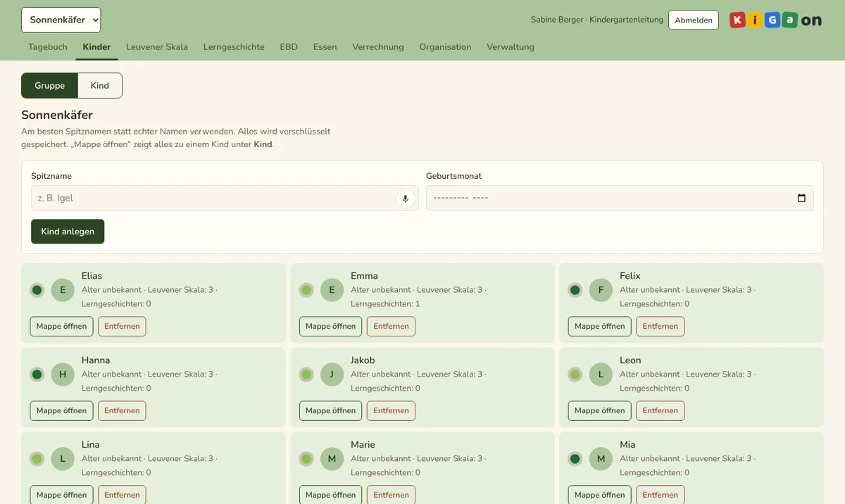
Task: Switch the view to Kind
Action: (100, 86)
